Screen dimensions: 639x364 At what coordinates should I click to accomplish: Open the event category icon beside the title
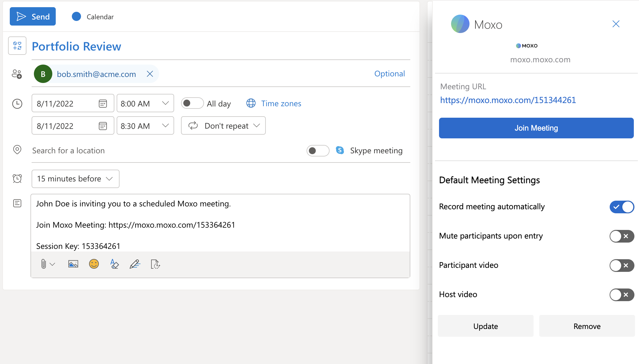pyautogui.click(x=17, y=46)
